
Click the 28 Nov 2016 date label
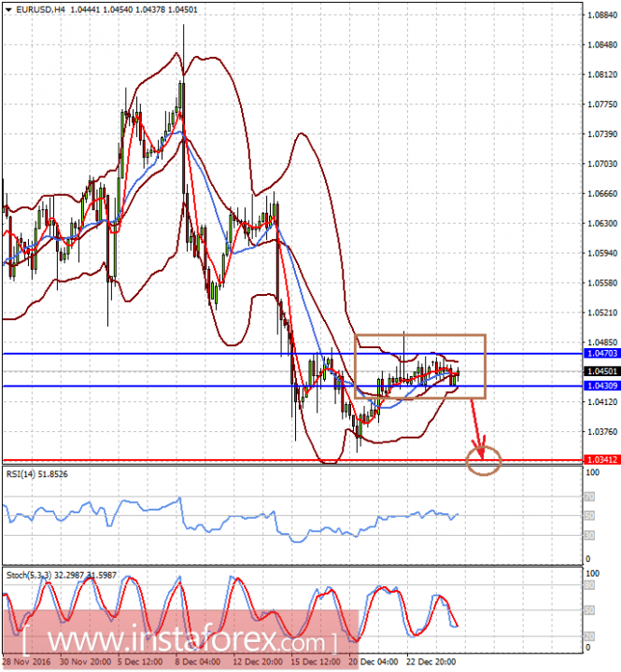(26, 662)
